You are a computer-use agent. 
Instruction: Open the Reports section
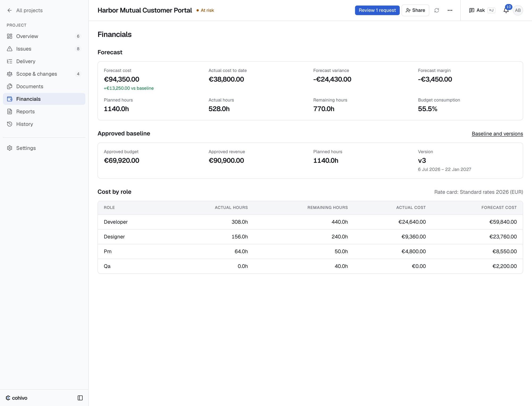(44, 111)
